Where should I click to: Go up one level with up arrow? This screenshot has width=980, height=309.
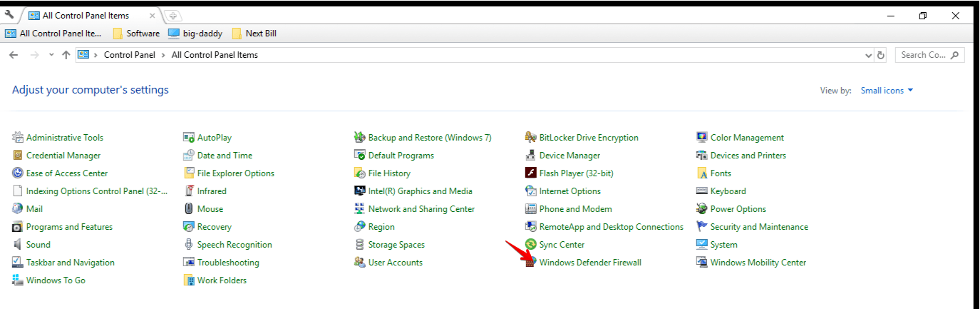coord(66,55)
